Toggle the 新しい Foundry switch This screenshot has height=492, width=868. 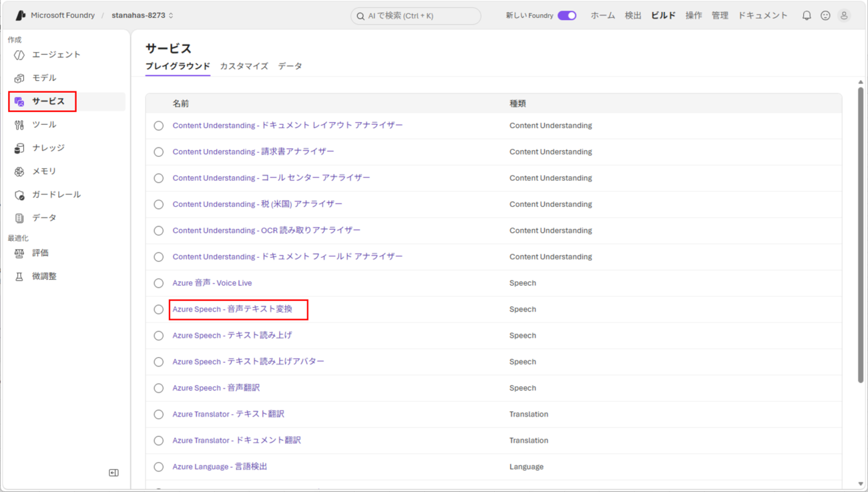[567, 15]
